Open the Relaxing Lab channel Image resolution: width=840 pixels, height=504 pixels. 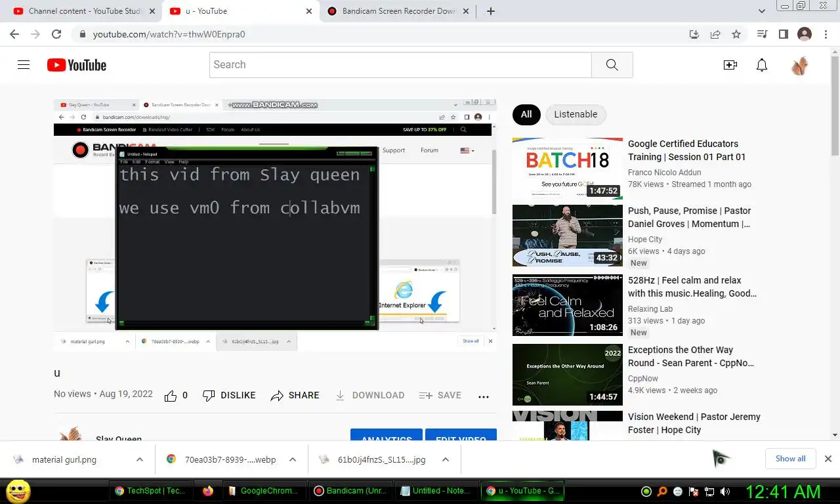click(650, 309)
